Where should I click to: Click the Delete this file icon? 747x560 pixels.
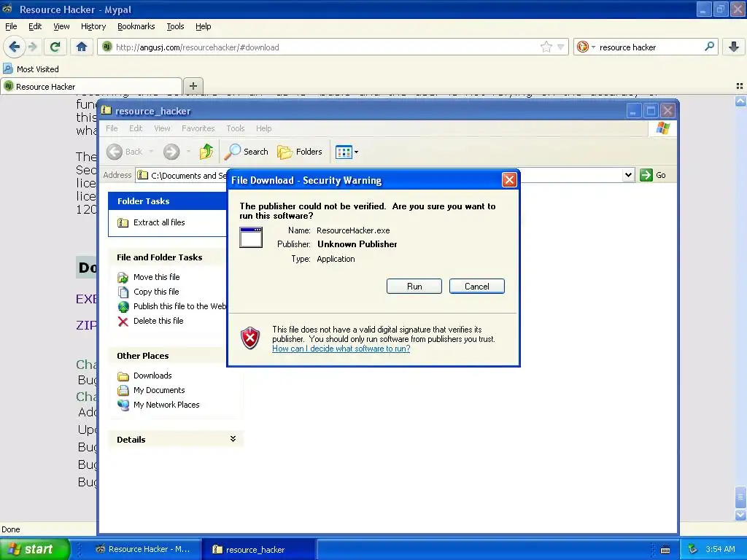click(123, 322)
